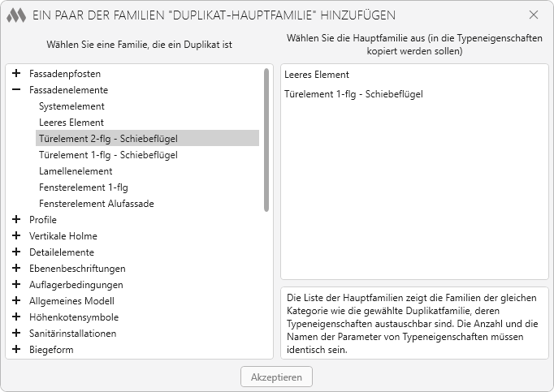Pick Leeres Element as main family

coord(317,75)
